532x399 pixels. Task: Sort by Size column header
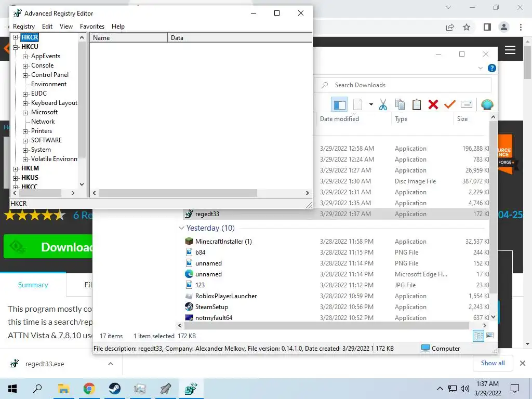pyautogui.click(x=471, y=119)
